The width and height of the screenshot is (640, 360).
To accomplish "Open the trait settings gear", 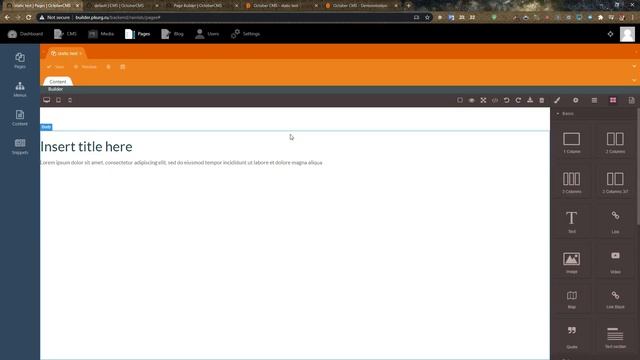I will (x=576, y=100).
